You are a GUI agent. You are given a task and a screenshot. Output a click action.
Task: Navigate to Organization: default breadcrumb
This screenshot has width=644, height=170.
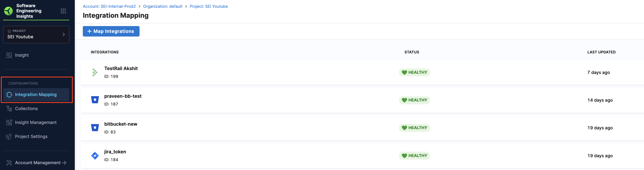coord(163,6)
